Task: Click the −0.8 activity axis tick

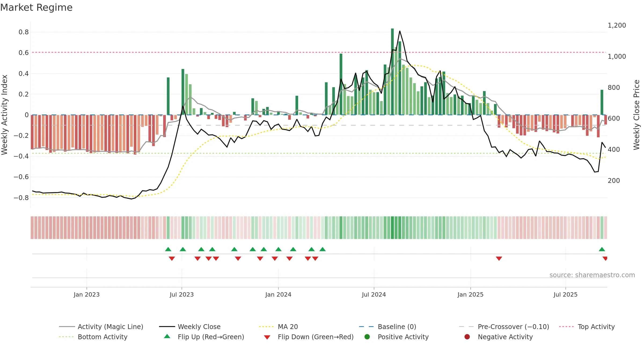Action: point(21,198)
